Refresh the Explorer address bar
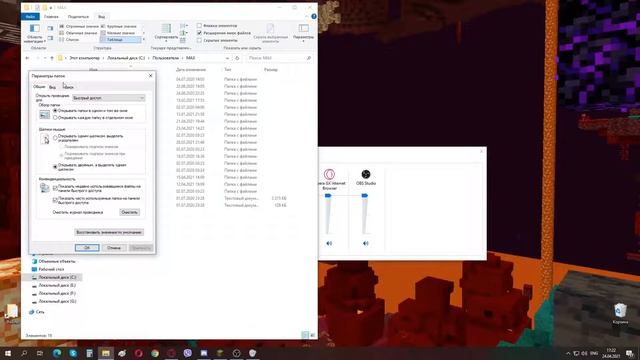 (237, 58)
